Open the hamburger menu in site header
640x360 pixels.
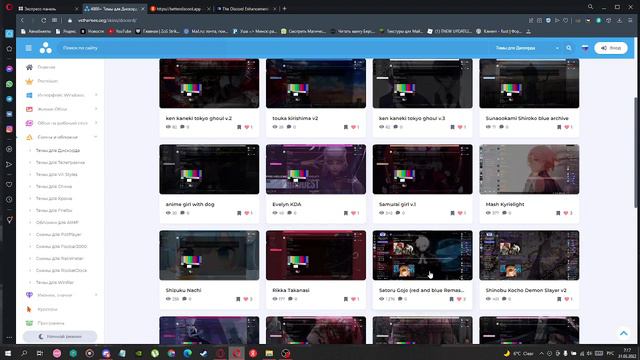(29, 48)
